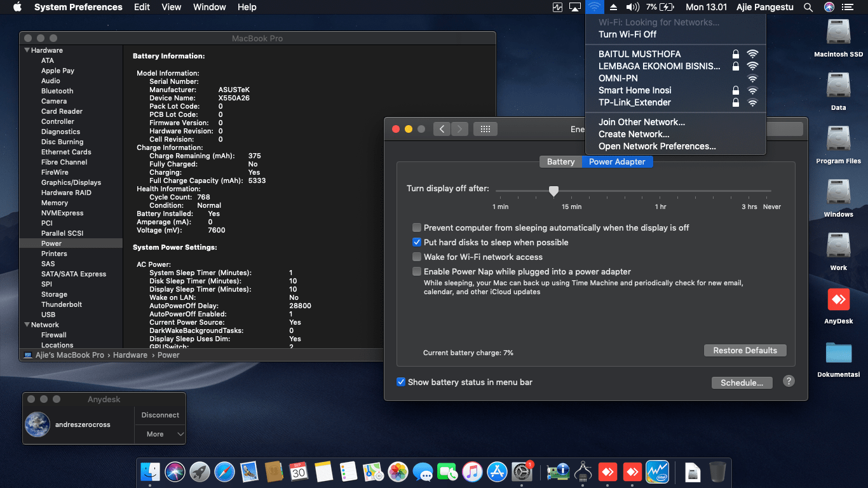Image resolution: width=868 pixels, height=488 pixels.
Task: Enable Wake for Wi-Fi network access
Action: (x=417, y=257)
